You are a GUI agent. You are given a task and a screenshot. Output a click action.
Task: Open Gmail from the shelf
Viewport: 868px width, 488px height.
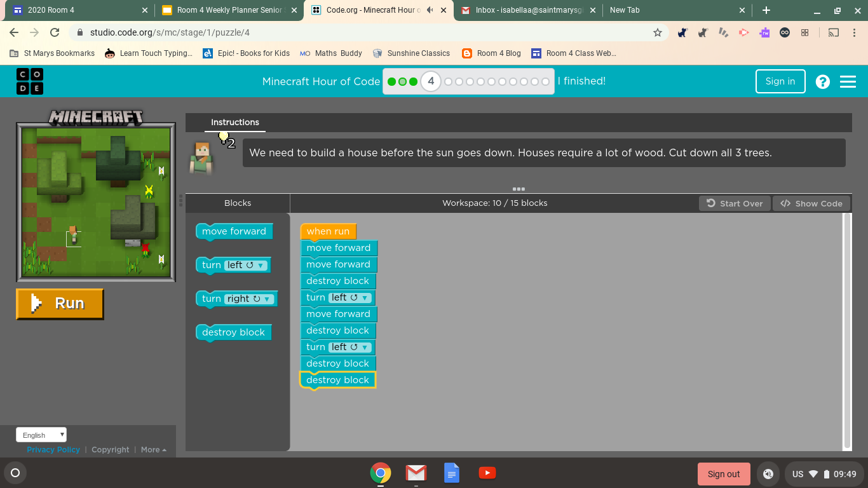[x=416, y=473]
